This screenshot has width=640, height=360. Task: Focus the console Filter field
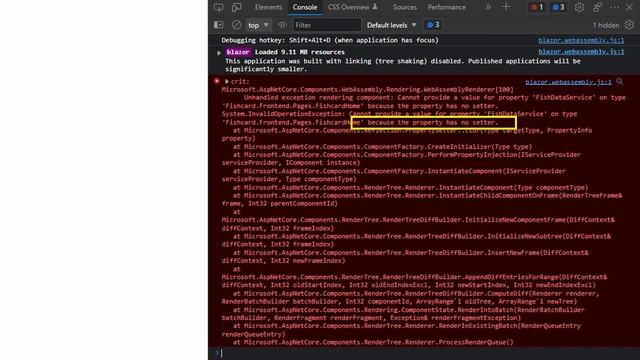[327, 25]
